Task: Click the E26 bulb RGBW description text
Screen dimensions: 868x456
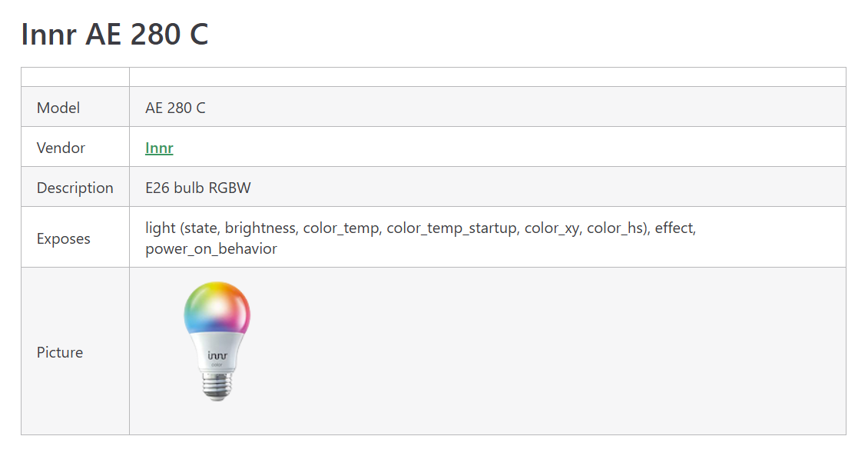Action: tap(198, 188)
